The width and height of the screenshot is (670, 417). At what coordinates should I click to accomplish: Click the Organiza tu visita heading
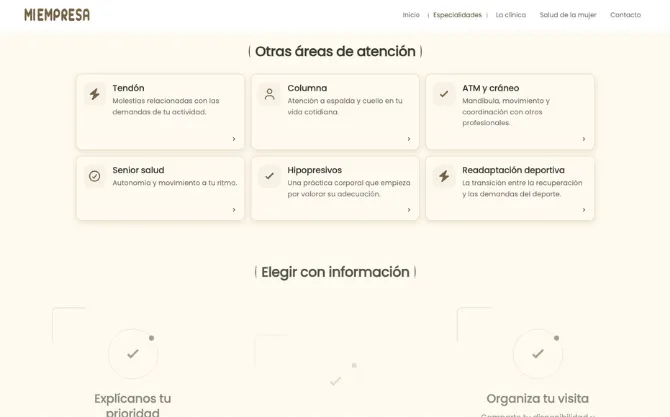[538, 399]
